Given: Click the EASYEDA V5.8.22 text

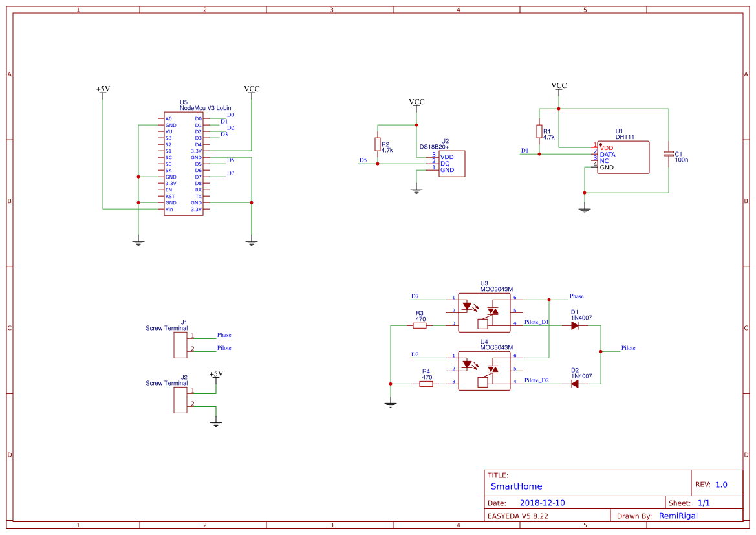Looking at the screenshot, I should (518, 516).
